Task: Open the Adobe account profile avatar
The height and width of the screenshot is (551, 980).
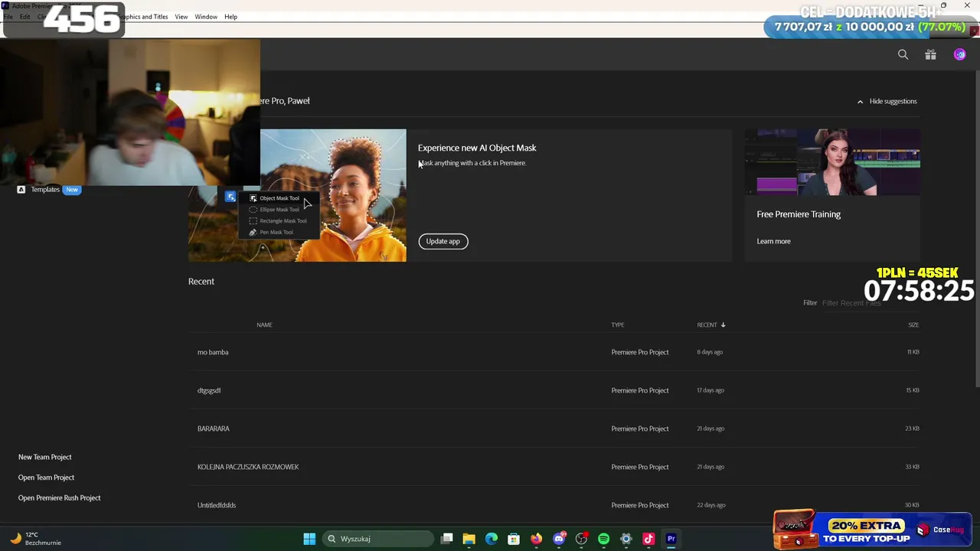Action: click(959, 54)
